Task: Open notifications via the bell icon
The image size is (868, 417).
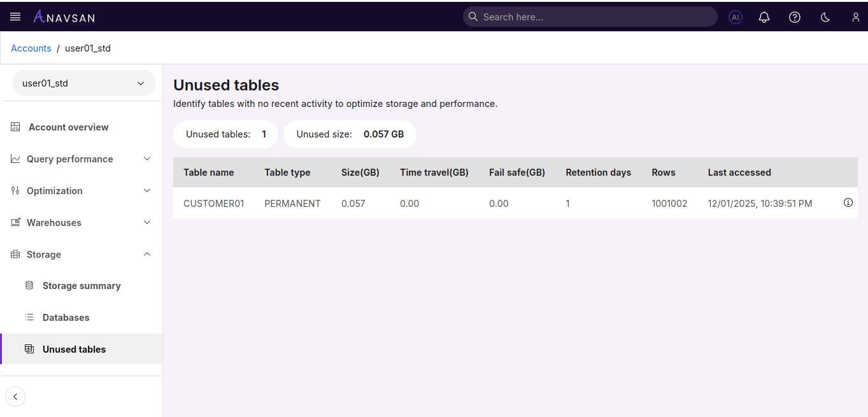Action: 764,17
